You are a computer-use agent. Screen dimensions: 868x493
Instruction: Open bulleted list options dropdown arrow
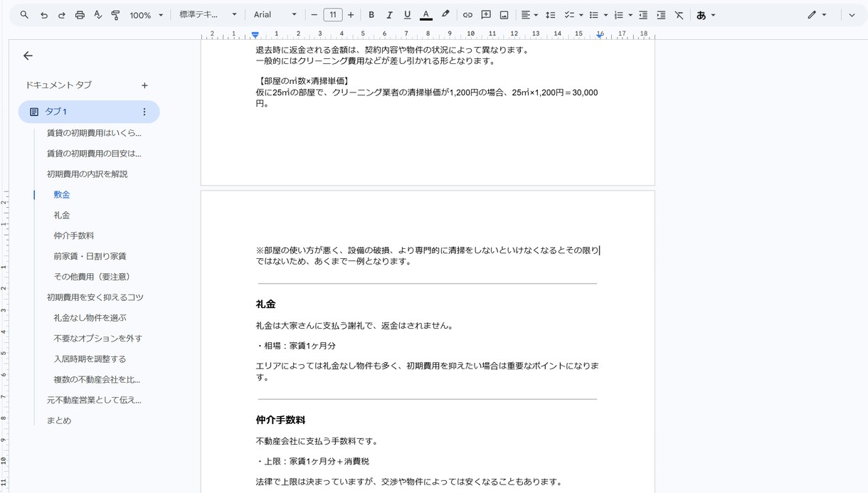(x=605, y=15)
